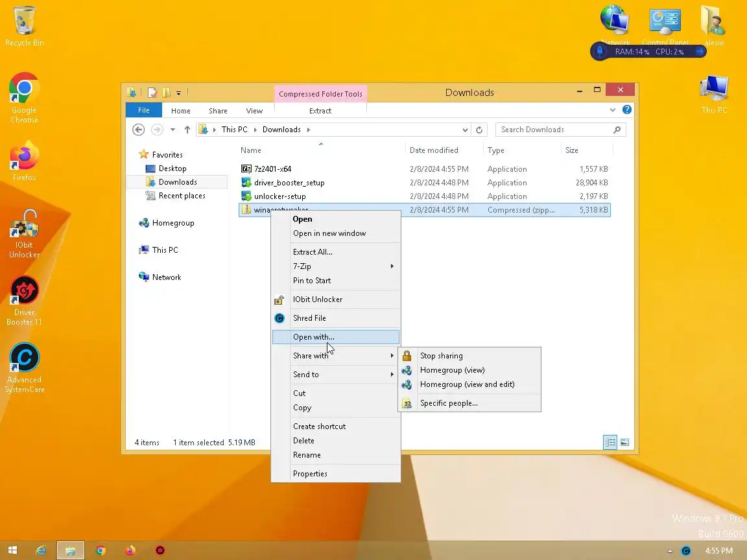Sort by the Size column header

586,150
